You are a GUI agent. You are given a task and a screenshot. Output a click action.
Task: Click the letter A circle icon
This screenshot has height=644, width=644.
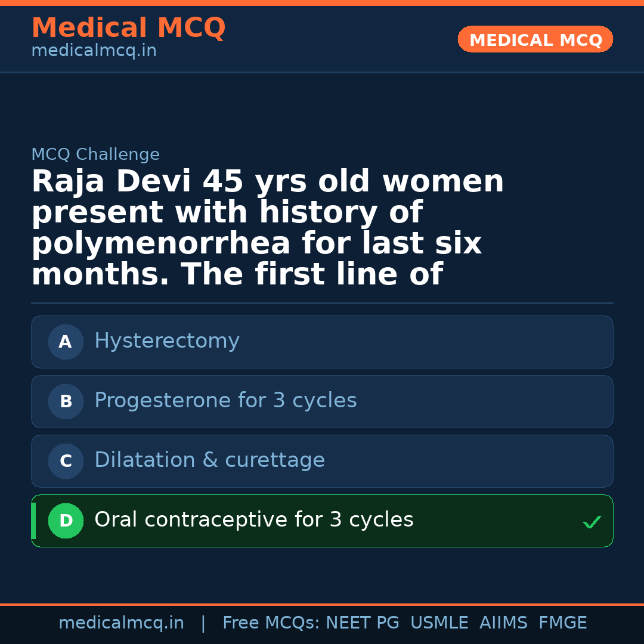coord(66,342)
